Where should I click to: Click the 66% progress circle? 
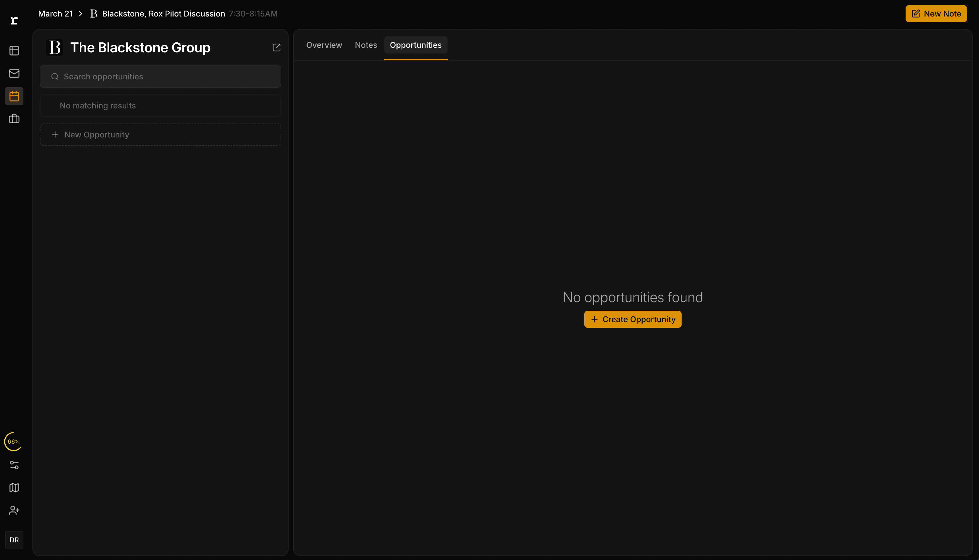(13, 442)
